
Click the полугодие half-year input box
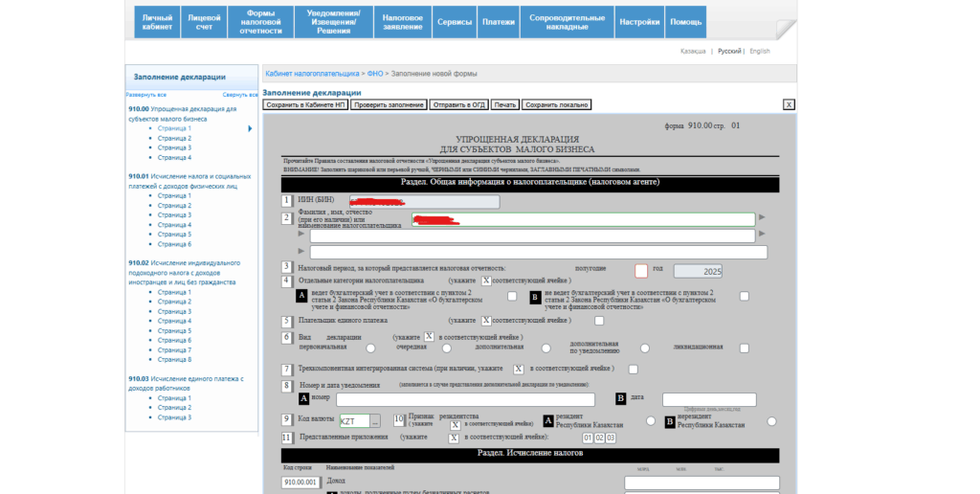[x=641, y=271]
